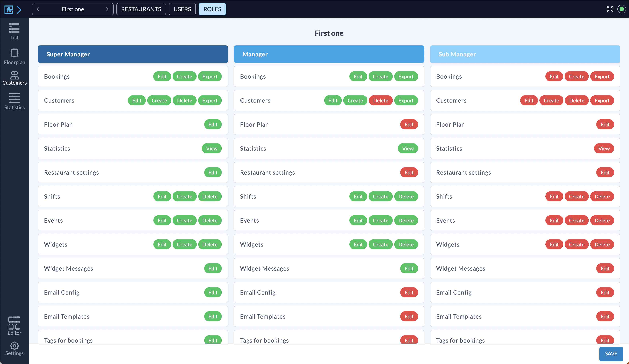This screenshot has height=364, width=629.
Task: Toggle Super Manager Email Config Edit
Action: (x=213, y=292)
